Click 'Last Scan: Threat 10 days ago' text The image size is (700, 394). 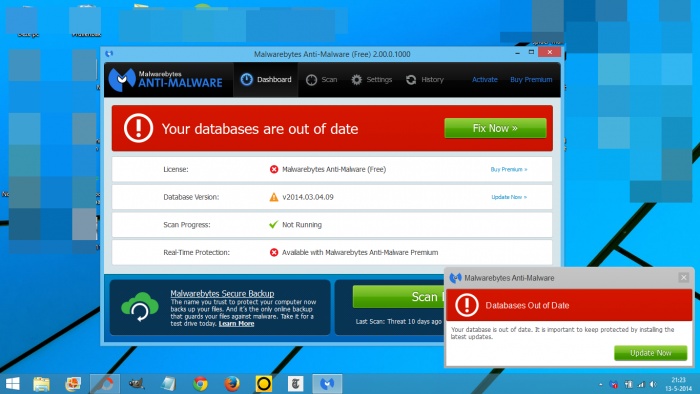click(399, 321)
